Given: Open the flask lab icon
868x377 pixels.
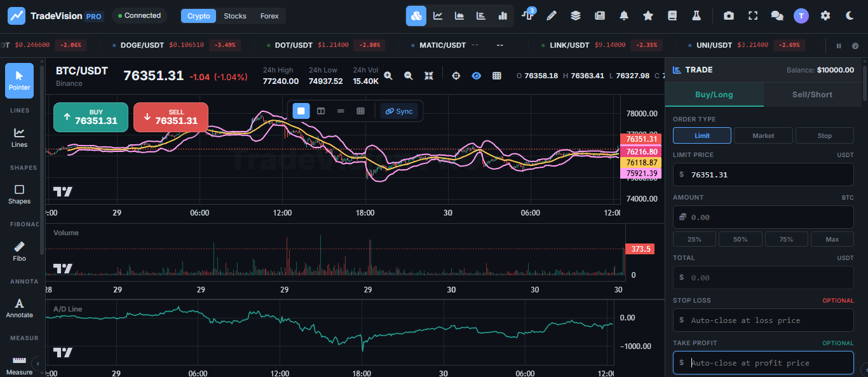Looking at the screenshot, I should (x=696, y=16).
